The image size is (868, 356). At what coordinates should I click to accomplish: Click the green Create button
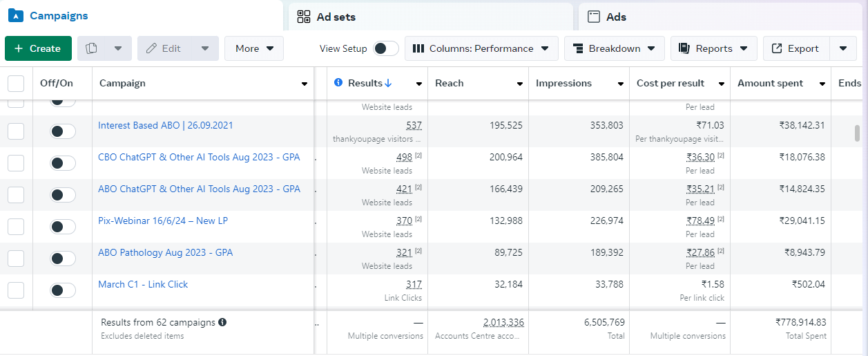click(38, 48)
